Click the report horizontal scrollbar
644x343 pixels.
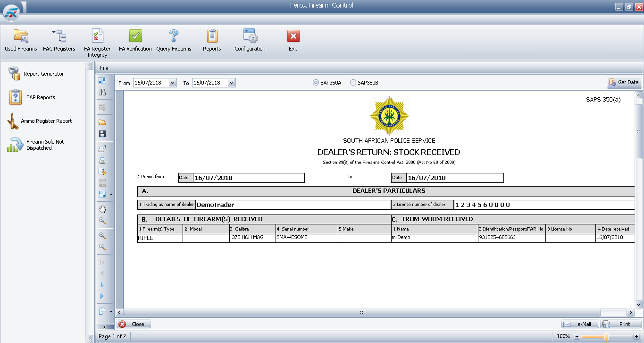pyautogui.click(x=362, y=313)
